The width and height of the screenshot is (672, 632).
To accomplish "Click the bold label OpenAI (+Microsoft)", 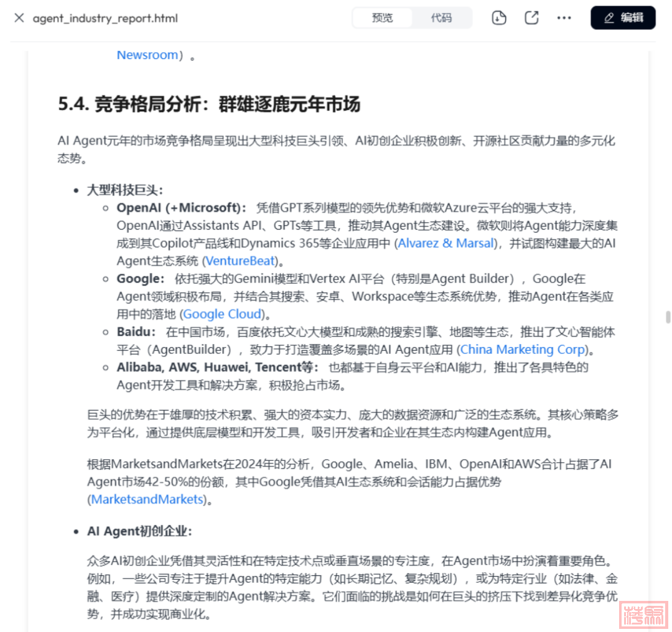I will point(181,208).
